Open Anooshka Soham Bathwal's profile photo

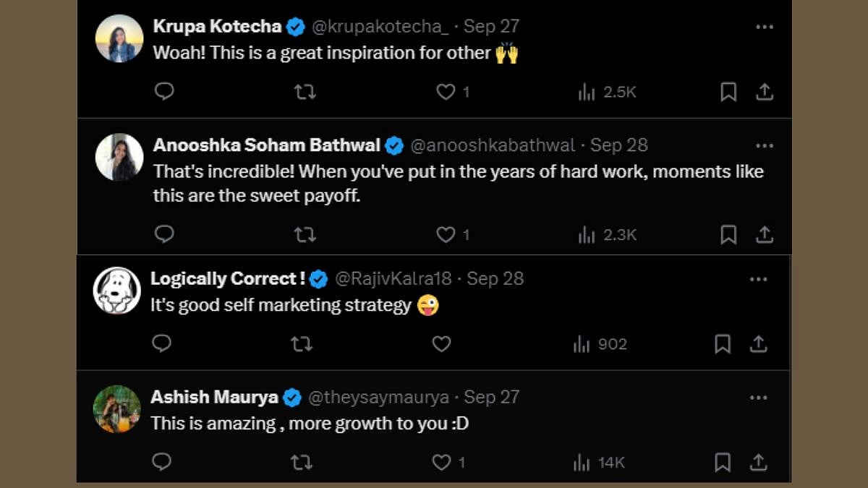point(119,158)
